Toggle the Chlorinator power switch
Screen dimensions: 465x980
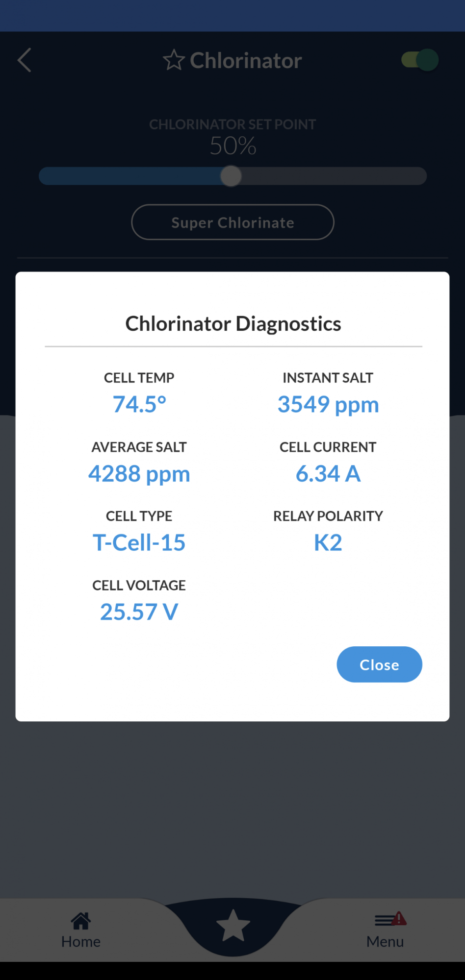click(420, 60)
